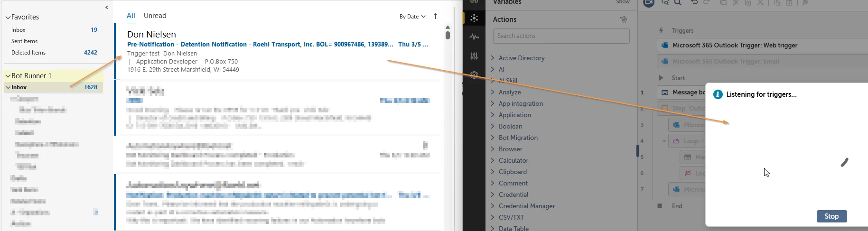Click the Search actions field

561,36
